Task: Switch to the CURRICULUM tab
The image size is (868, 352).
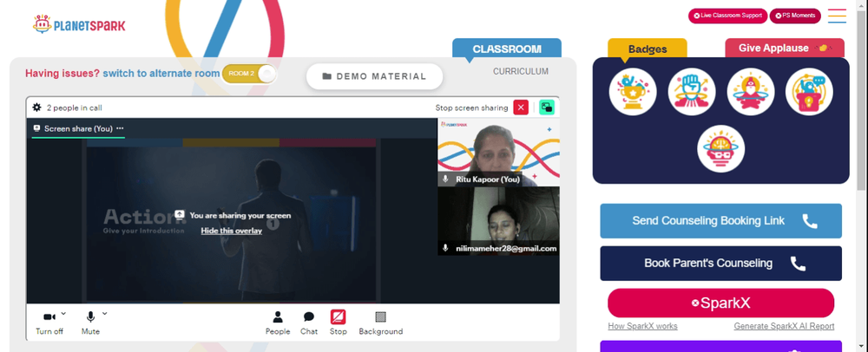Action: pyautogui.click(x=520, y=71)
